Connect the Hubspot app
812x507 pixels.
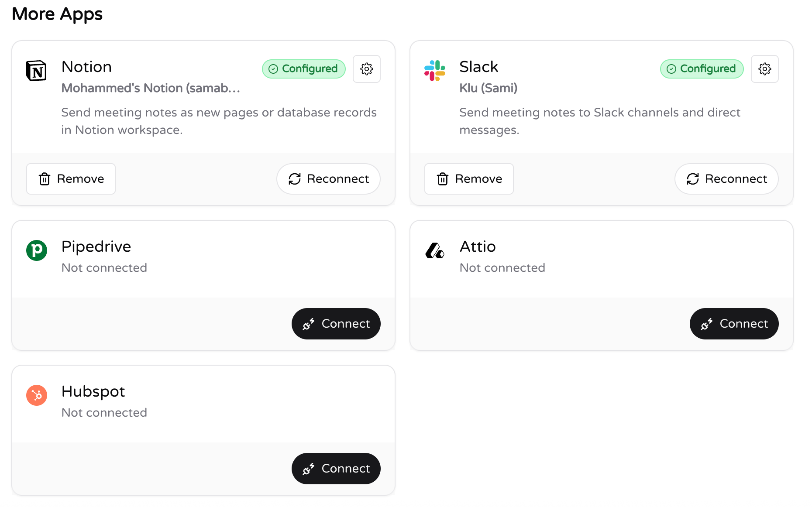(336, 469)
